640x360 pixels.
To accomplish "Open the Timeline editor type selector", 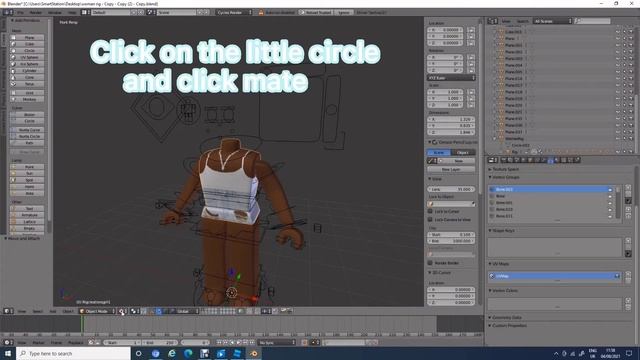I will pyautogui.click(x=8, y=342).
